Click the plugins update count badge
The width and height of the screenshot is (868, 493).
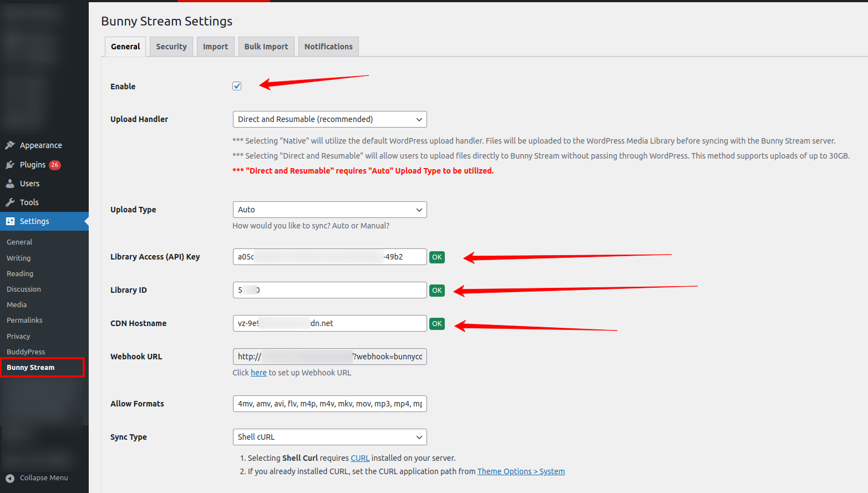coord(54,165)
